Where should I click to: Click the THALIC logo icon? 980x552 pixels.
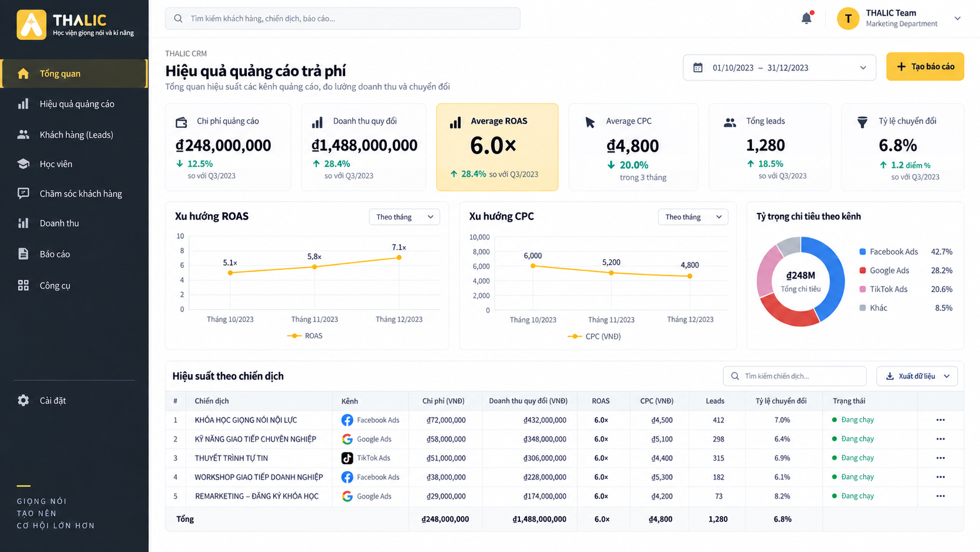[31, 25]
